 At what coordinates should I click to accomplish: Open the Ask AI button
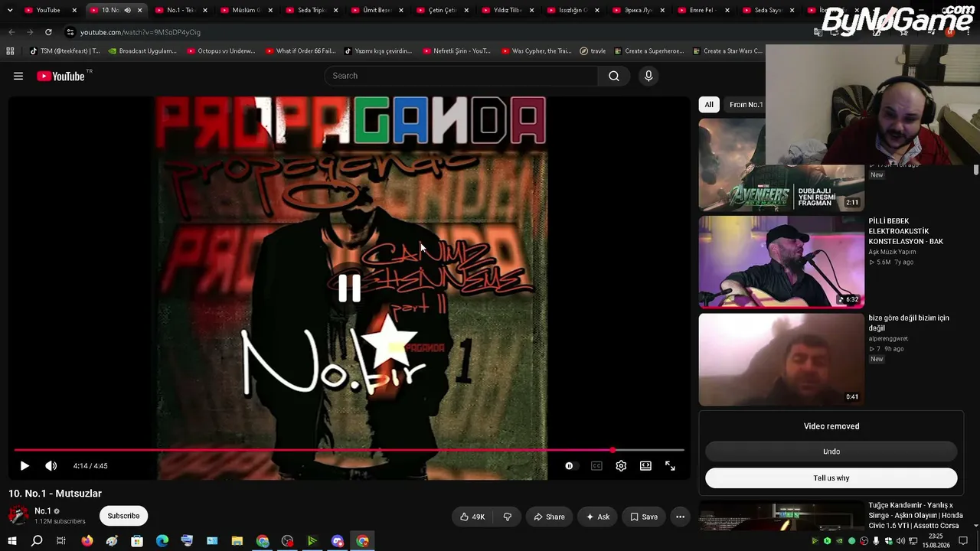click(597, 517)
